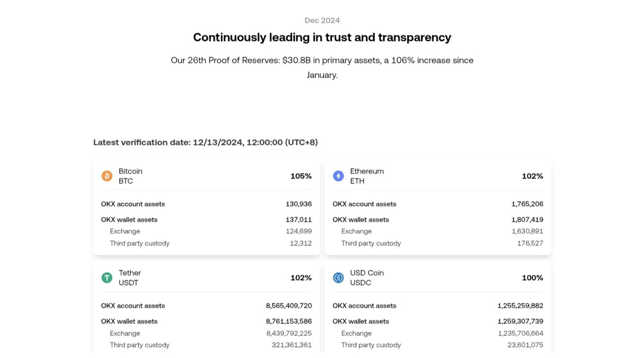Click USD Coin's 100% reserve ratio
The image size is (644, 358).
(532, 278)
